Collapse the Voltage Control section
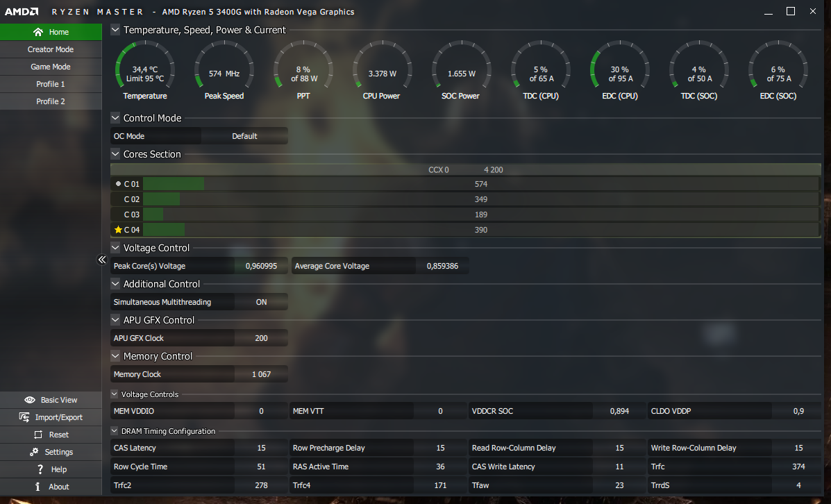 click(115, 248)
